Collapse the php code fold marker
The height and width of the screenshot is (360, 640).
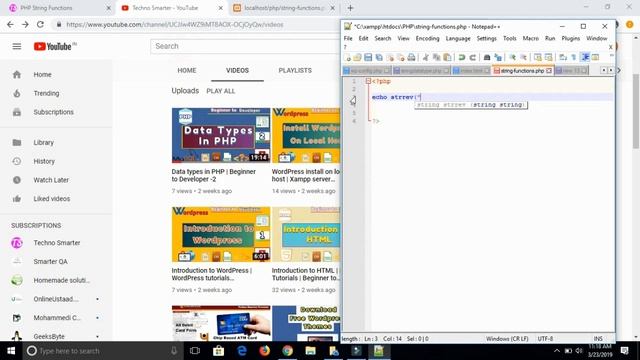tap(368, 81)
